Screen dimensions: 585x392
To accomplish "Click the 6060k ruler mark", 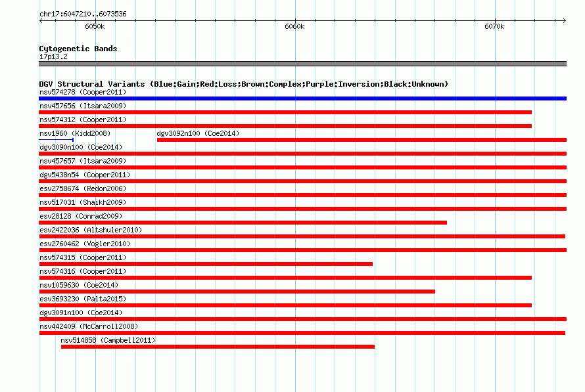I will tap(294, 26).
